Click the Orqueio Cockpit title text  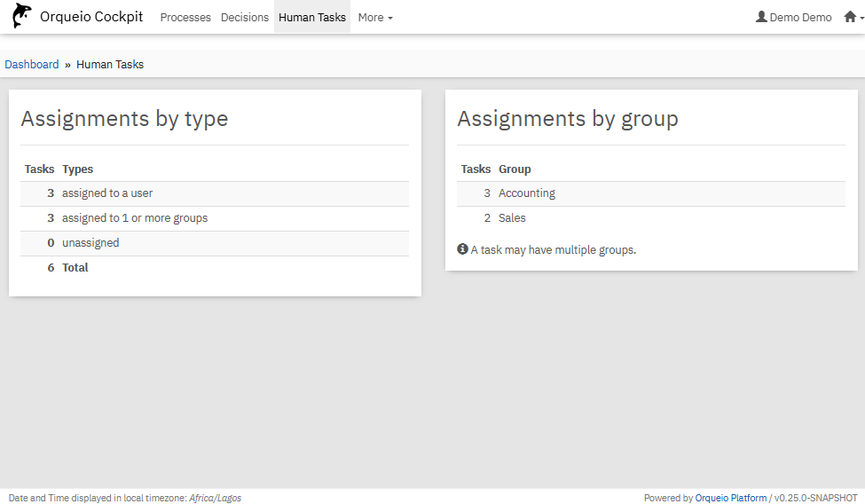pos(91,17)
